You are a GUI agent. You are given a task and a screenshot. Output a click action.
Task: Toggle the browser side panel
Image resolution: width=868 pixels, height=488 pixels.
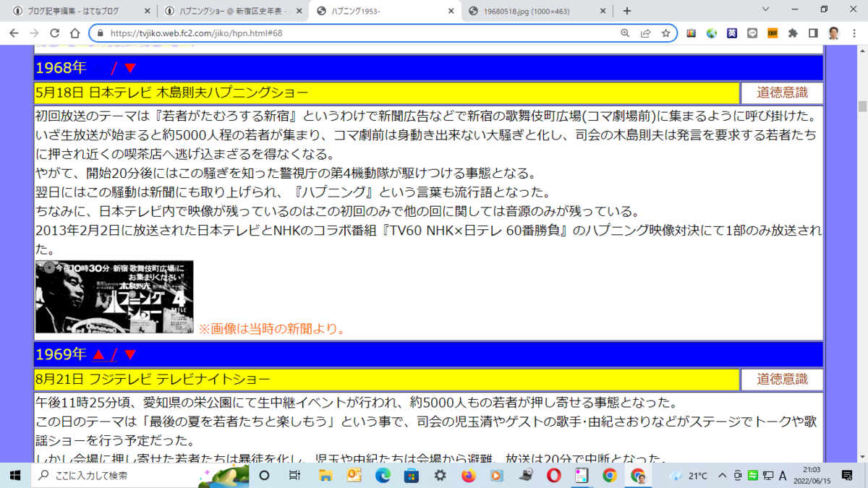tap(813, 33)
